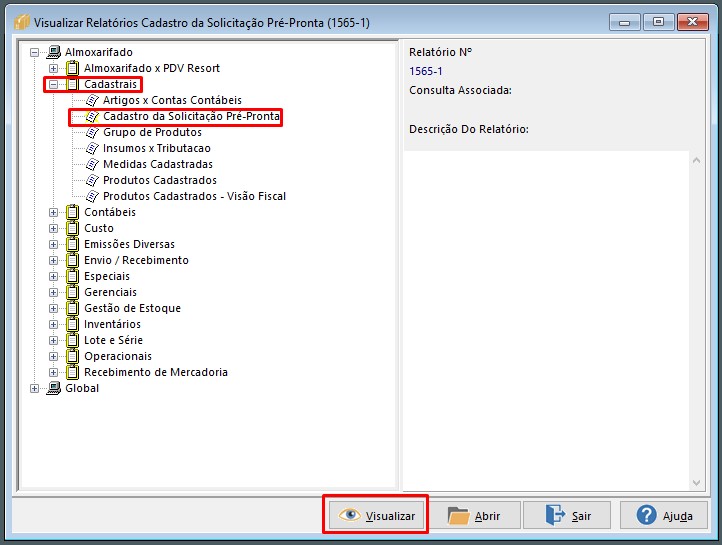
Task: Open Ajuda help button
Action: point(664,516)
